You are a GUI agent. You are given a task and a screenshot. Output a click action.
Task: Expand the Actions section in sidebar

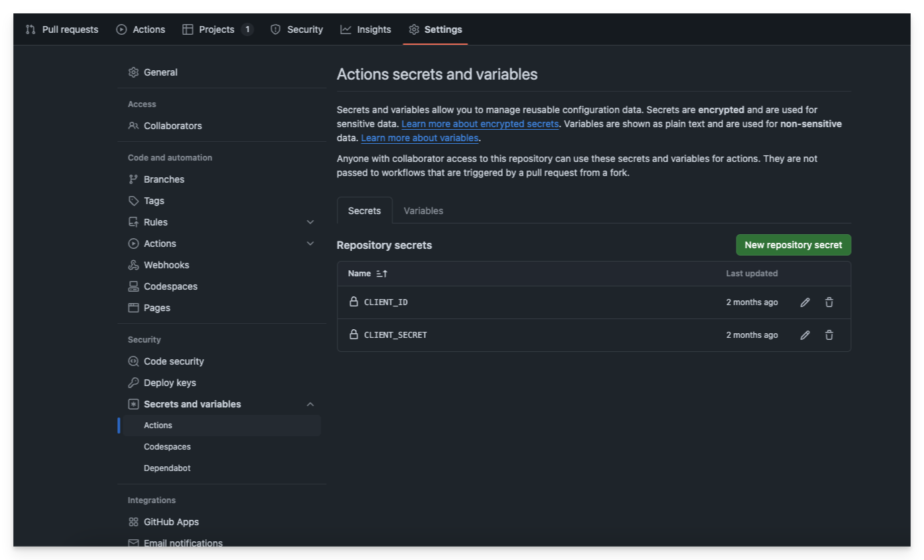(310, 243)
